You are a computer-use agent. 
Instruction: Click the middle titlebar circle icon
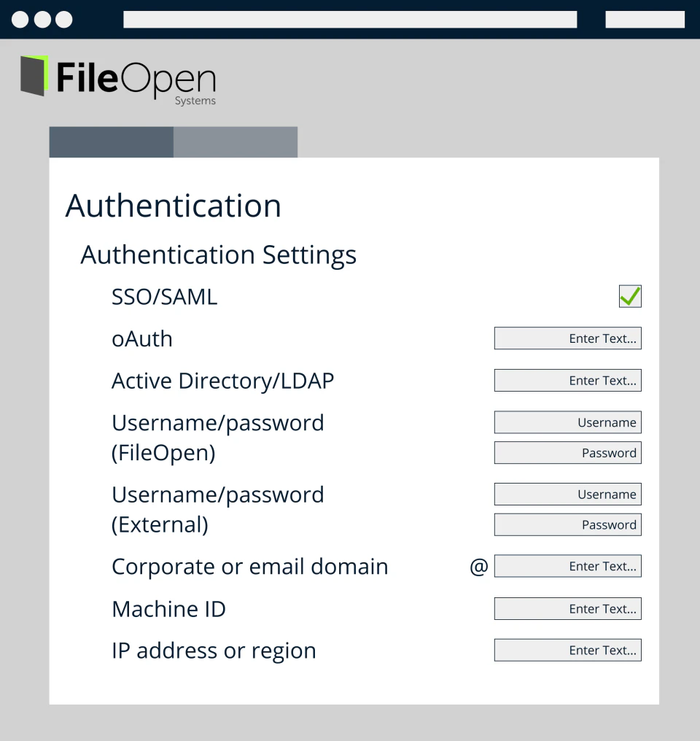pyautogui.click(x=42, y=20)
